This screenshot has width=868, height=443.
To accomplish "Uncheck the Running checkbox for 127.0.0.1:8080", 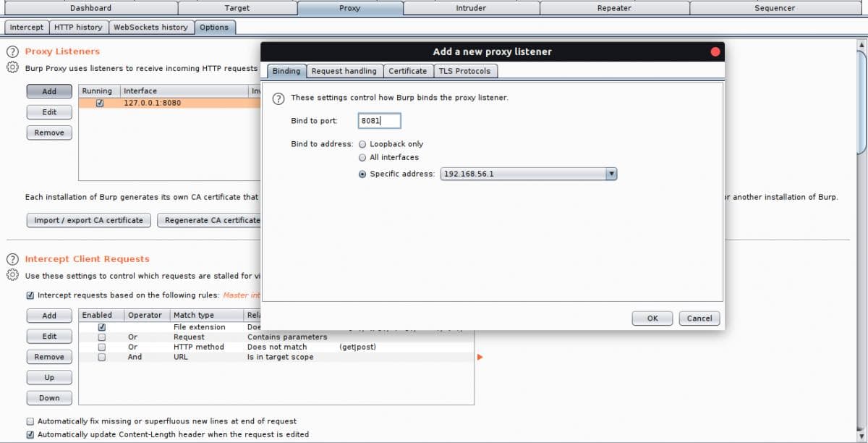I will (x=100, y=103).
